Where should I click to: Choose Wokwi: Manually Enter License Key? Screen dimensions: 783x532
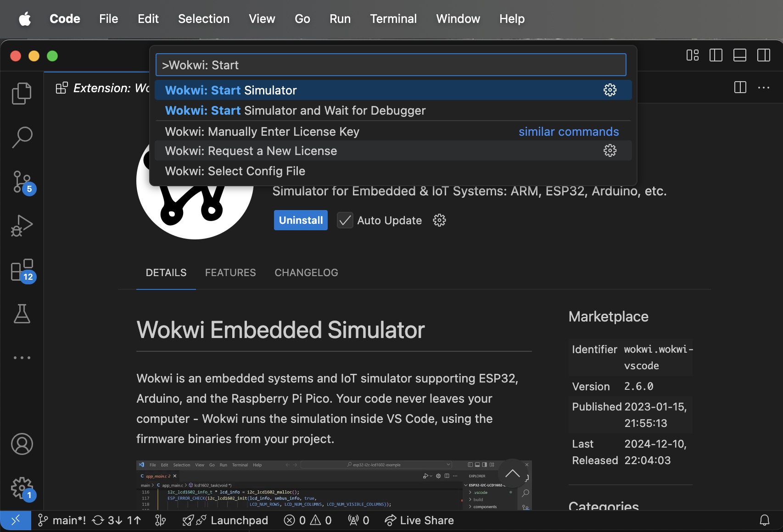[x=393, y=132]
